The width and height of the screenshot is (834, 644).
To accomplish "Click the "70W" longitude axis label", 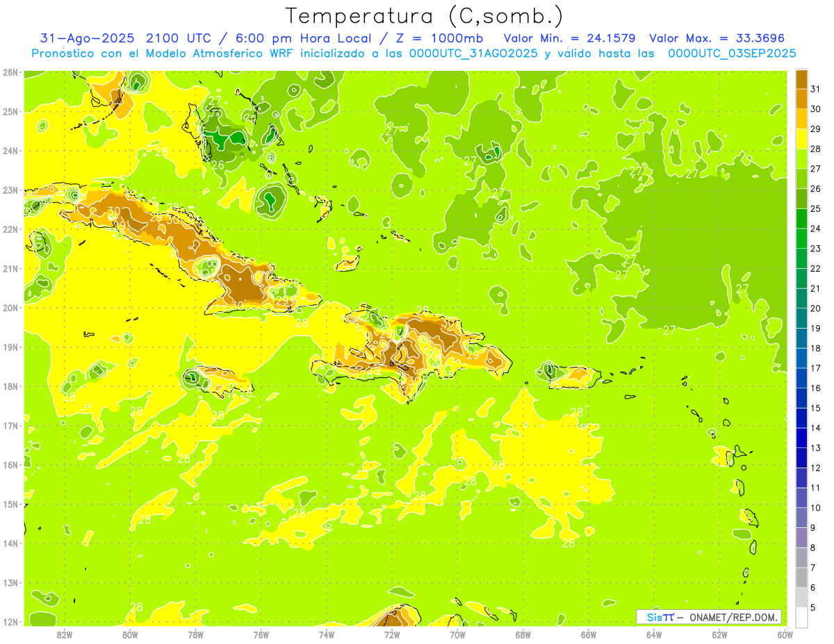I will [457, 634].
